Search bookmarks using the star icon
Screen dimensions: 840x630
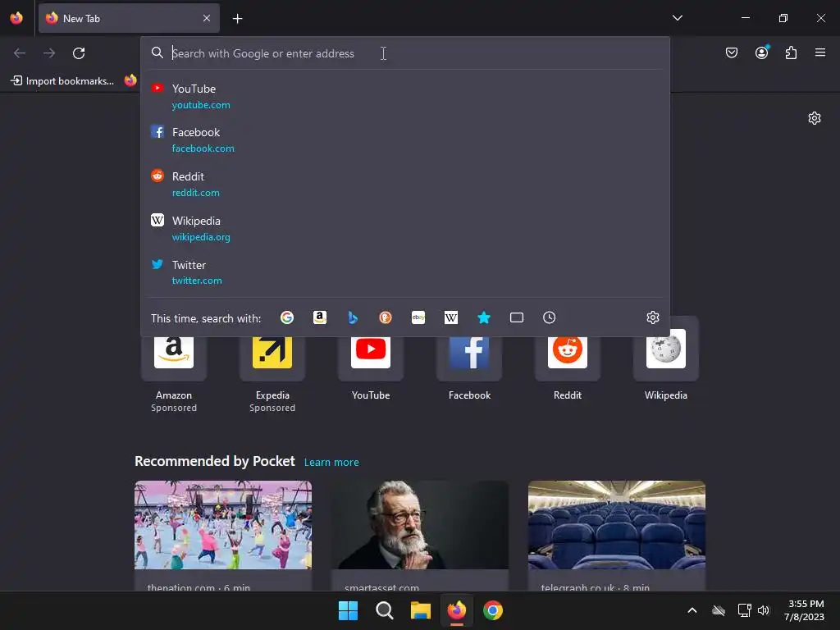(484, 317)
